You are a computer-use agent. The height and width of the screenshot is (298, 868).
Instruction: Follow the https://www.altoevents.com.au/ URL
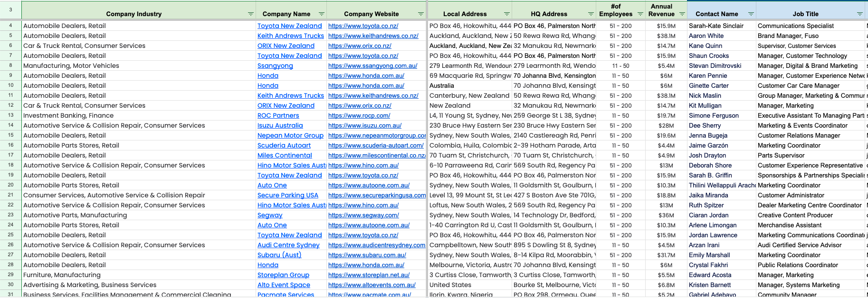tap(372, 285)
